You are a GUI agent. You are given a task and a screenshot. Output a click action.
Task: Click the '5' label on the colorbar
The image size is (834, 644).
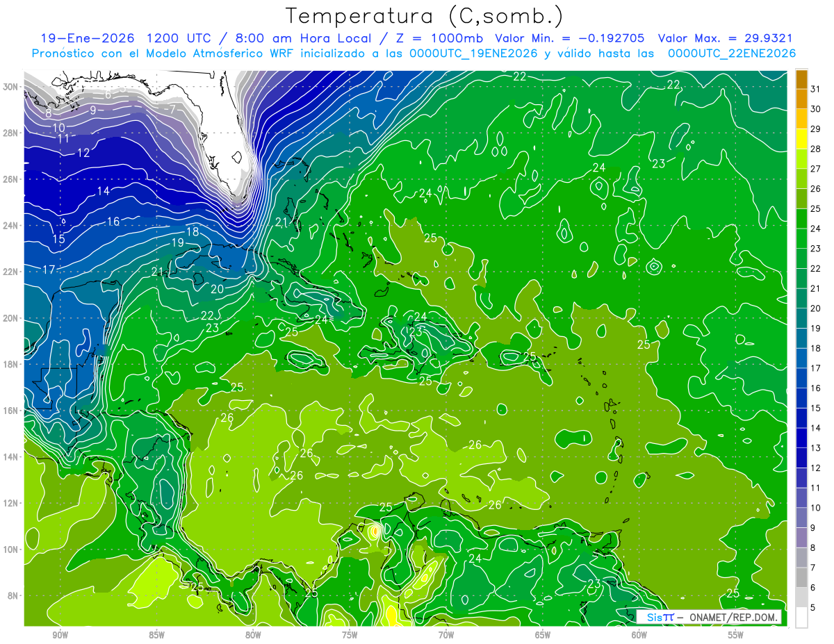(x=813, y=608)
